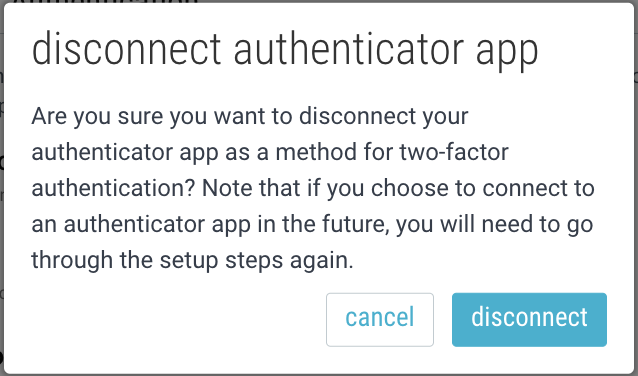Click the word 'disconnect' in the dialog heading
This screenshot has height=376, width=638.
click(126, 49)
